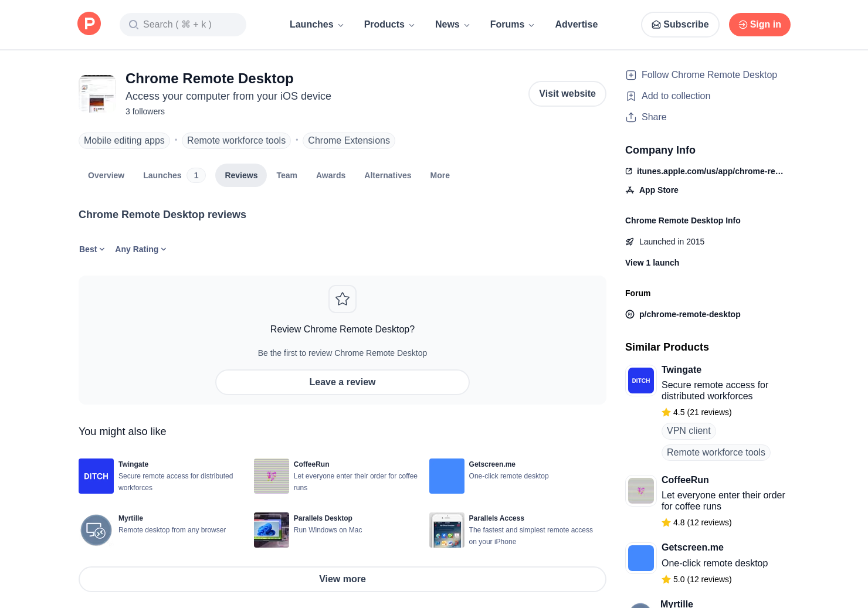Screen dimensions: 868x608
Task: Click the magnifier icon in search bar
Action: (x=134, y=25)
